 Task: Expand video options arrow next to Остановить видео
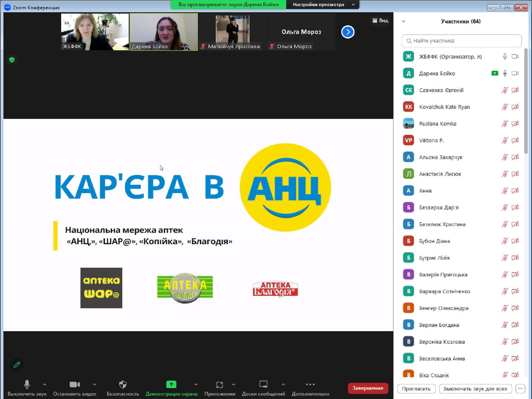pos(94,384)
